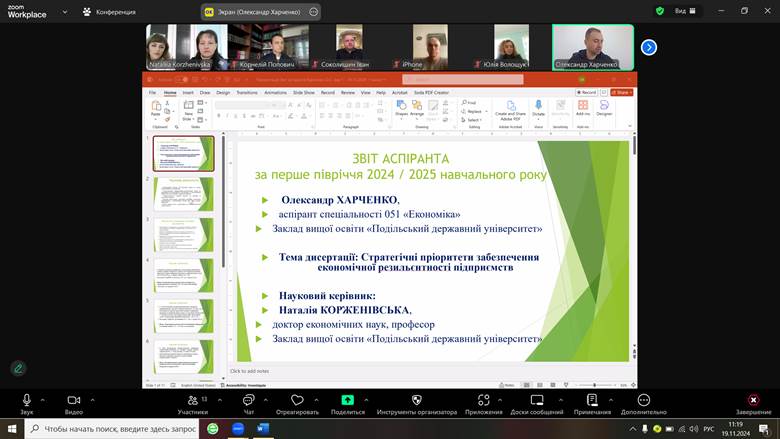Click the green encryption shield icon
Image resolution: width=780 pixels, height=439 pixels.
tap(659, 11)
